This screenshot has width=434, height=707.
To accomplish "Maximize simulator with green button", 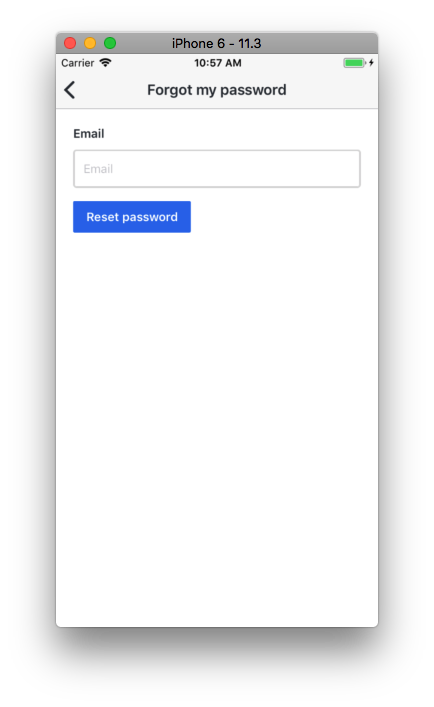I will 110,43.
